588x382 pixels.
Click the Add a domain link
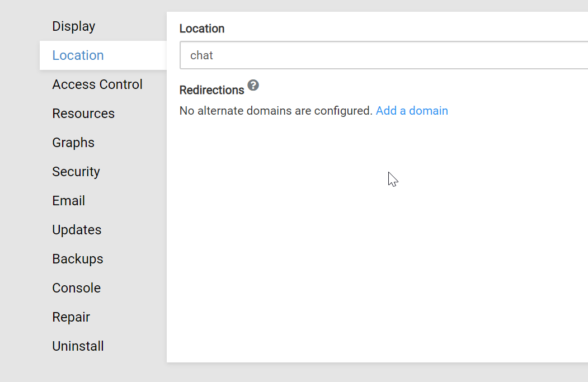tap(412, 111)
